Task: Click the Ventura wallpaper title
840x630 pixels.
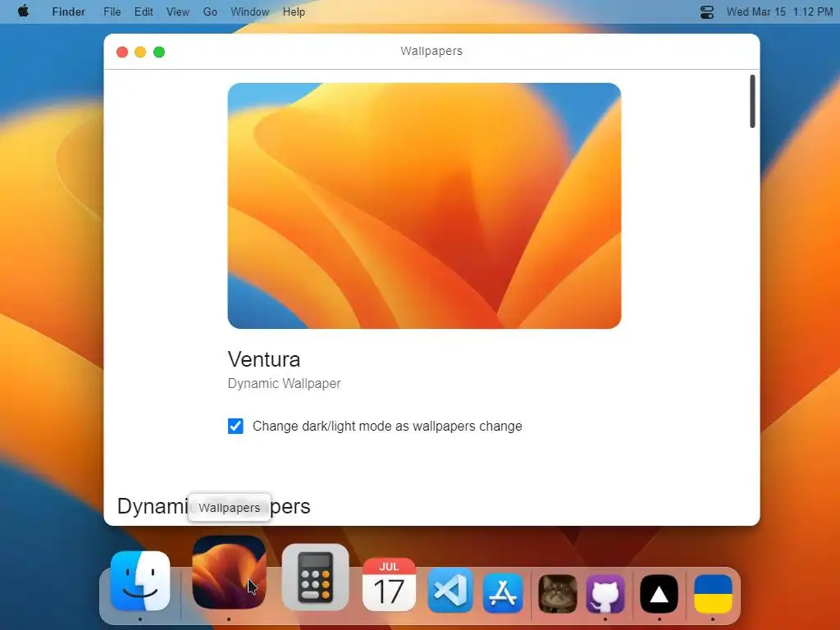Action: point(264,359)
